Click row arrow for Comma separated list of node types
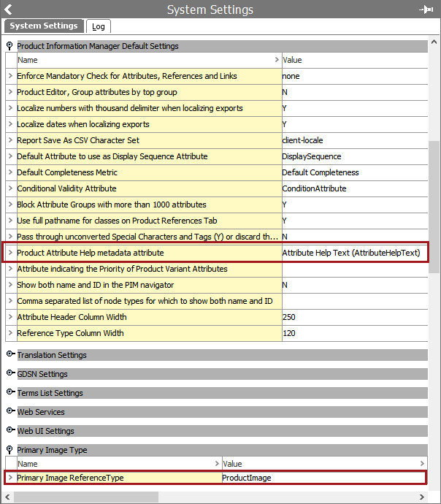This screenshot has width=441, height=504. [11, 301]
